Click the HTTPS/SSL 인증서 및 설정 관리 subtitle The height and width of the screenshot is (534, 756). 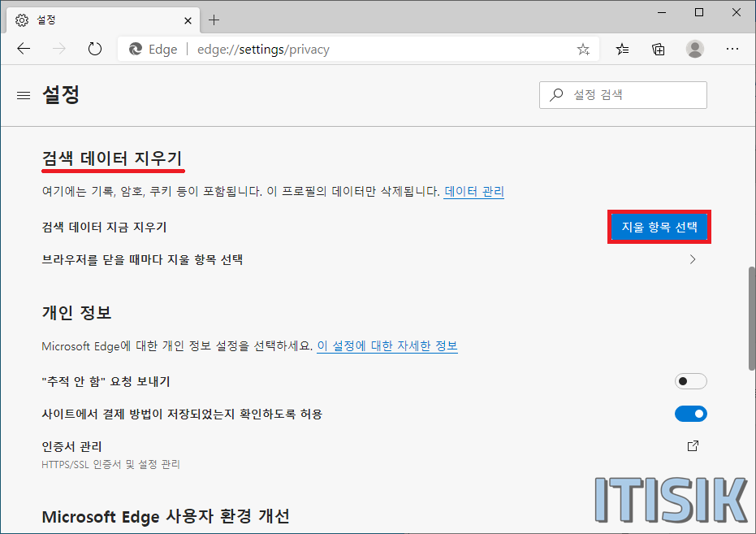pos(110,465)
